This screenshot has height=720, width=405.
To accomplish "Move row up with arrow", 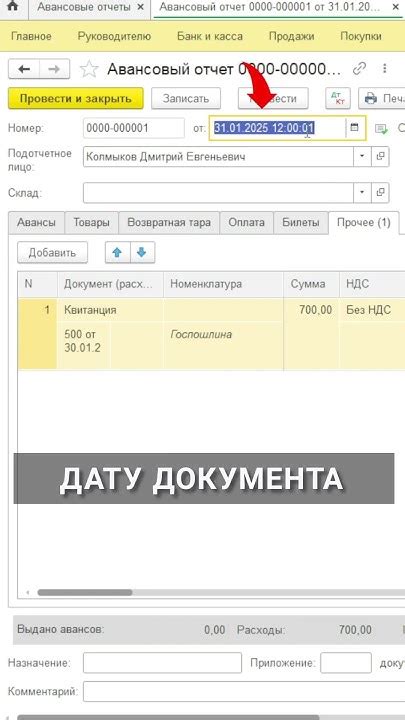I will 118,253.
